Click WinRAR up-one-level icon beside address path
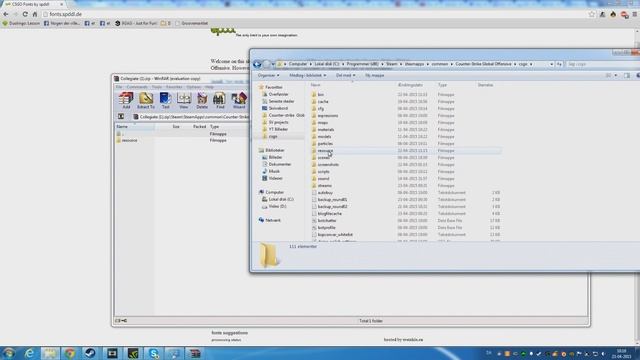The image size is (640, 360). pos(121,117)
